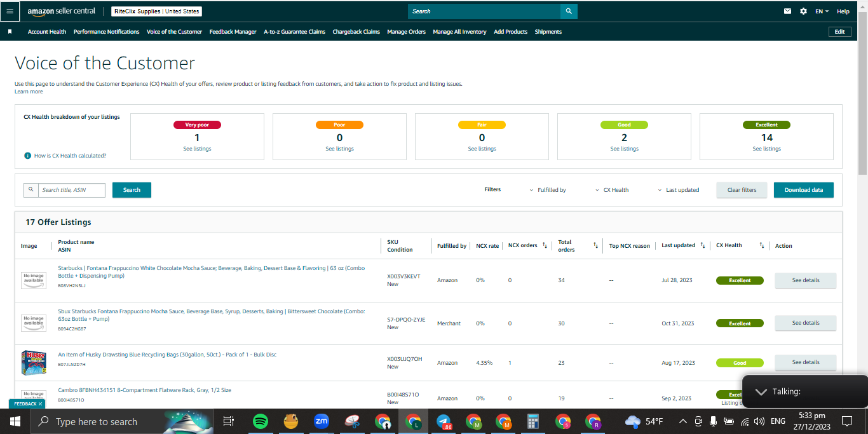The image size is (868, 434).
Task: Click the Wi-Fi network tray icon
Action: (744, 421)
